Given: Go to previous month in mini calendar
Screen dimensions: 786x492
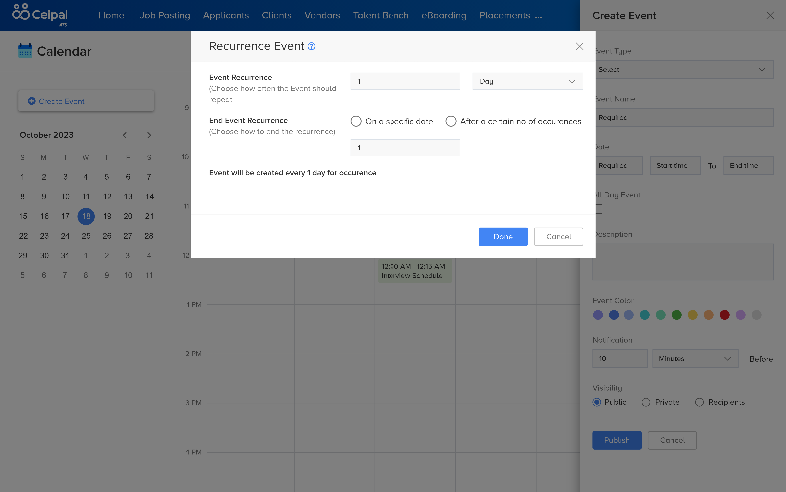Looking at the screenshot, I should click(x=125, y=135).
